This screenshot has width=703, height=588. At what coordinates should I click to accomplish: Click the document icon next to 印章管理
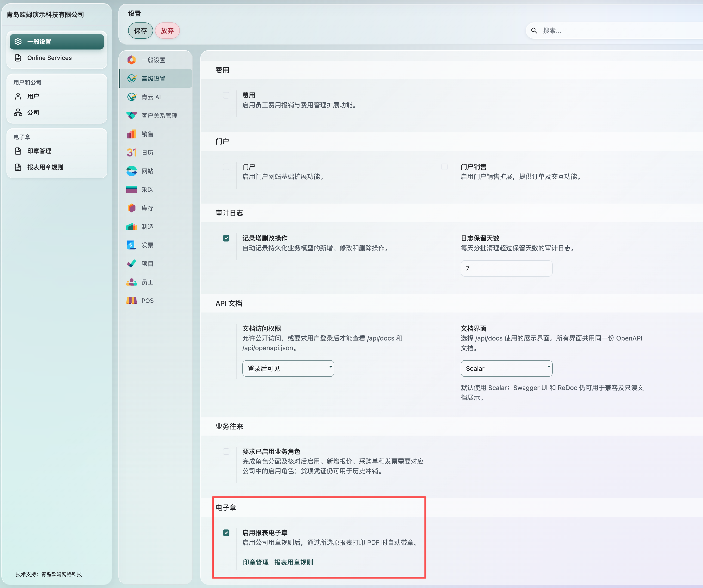(x=18, y=151)
